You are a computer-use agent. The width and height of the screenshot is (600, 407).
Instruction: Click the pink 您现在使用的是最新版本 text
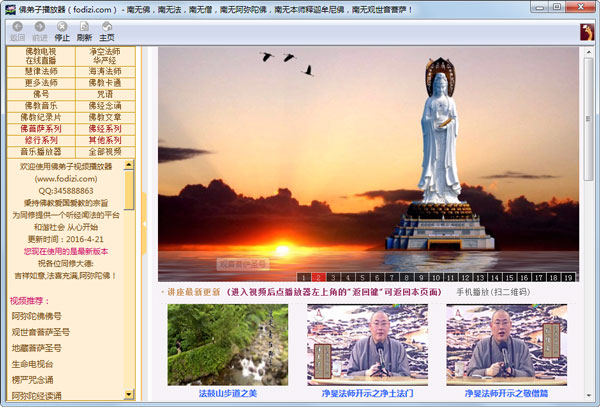tap(66, 251)
